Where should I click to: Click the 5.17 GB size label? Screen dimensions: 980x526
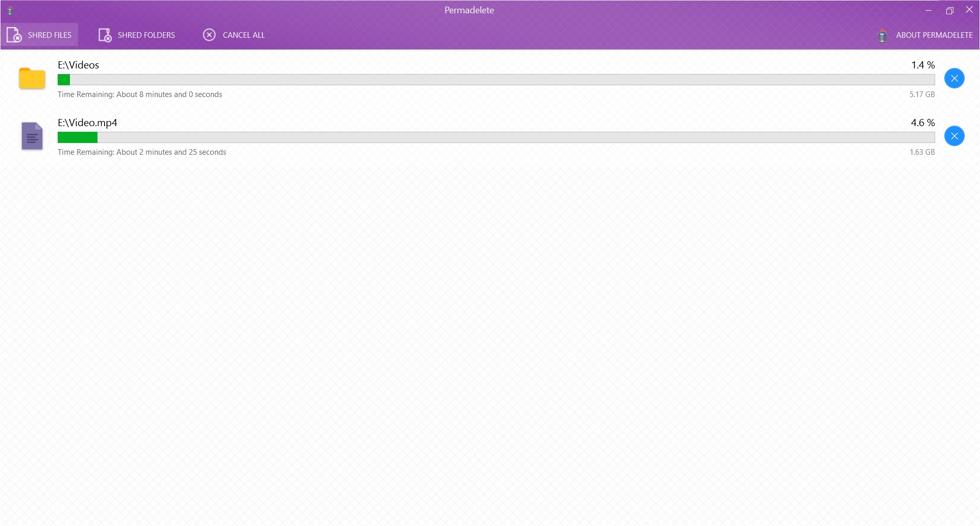(922, 94)
